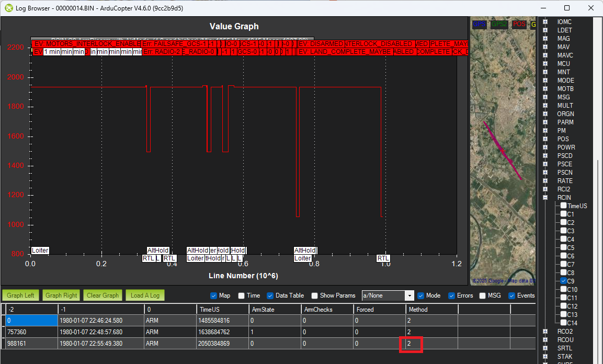Image resolution: width=603 pixels, height=364 pixels.
Task: Expand the LDET tree node
Action: [x=545, y=30]
